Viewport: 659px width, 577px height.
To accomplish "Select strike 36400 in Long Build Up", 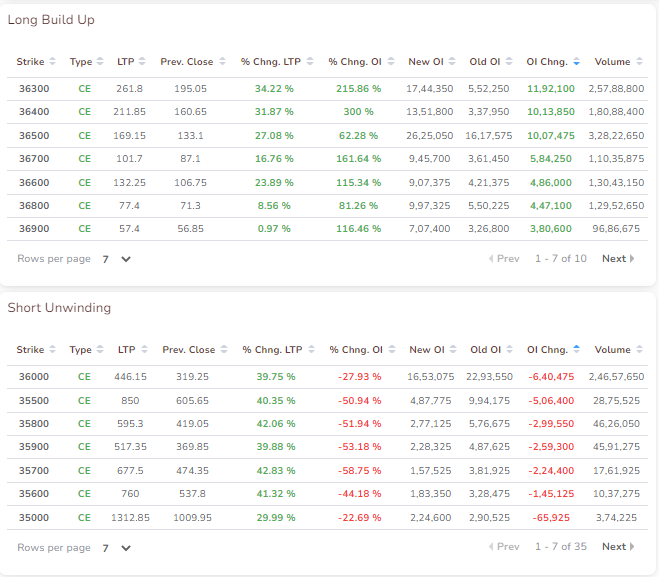I will pos(34,112).
